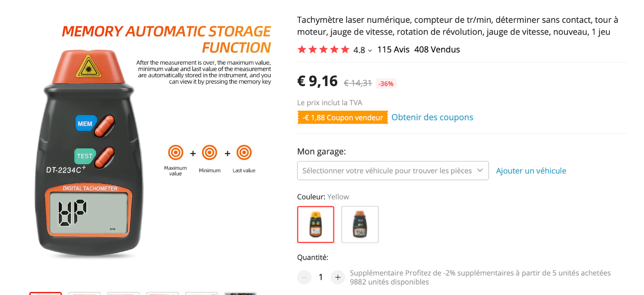Click the -36% discount badge

(x=386, y=84)
